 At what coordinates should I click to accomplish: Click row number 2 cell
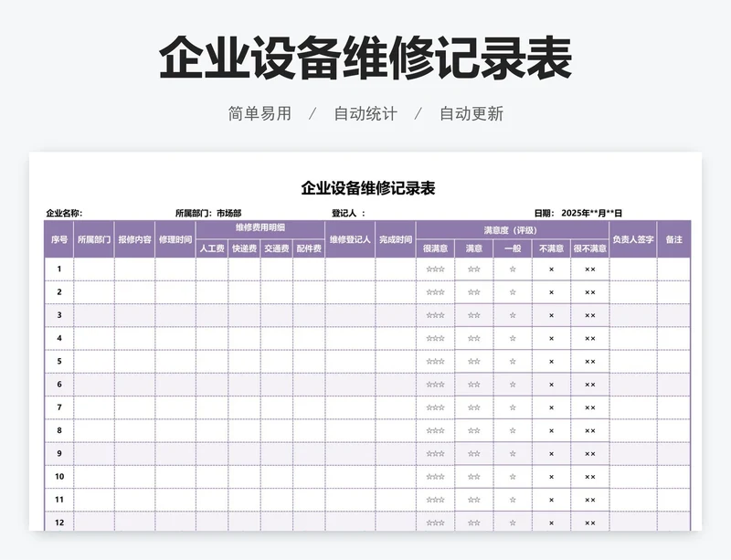(59, 292)
